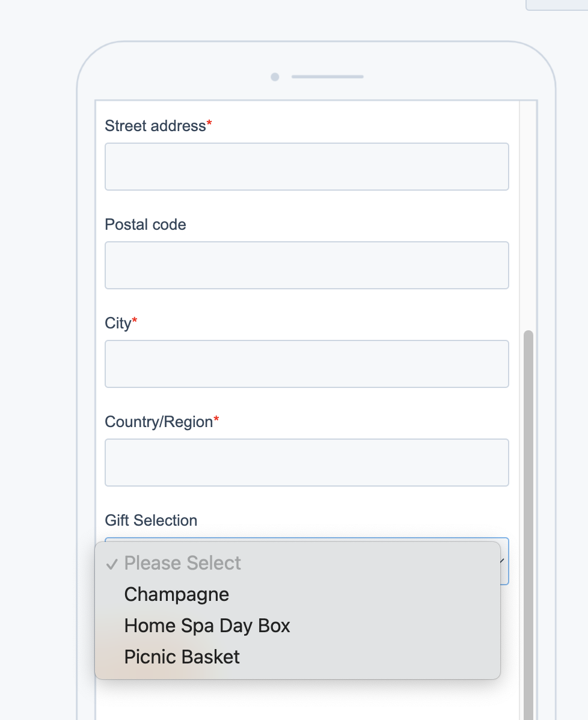Click inside the City field
588x720 pixels.
307,364
